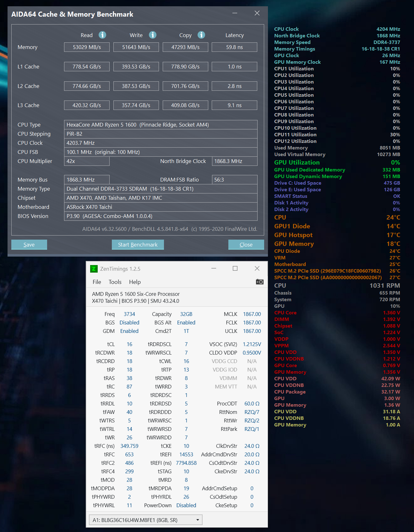Click the Memory Type Dual Channel DDR4-3733 field

click(x=161, y=189)
